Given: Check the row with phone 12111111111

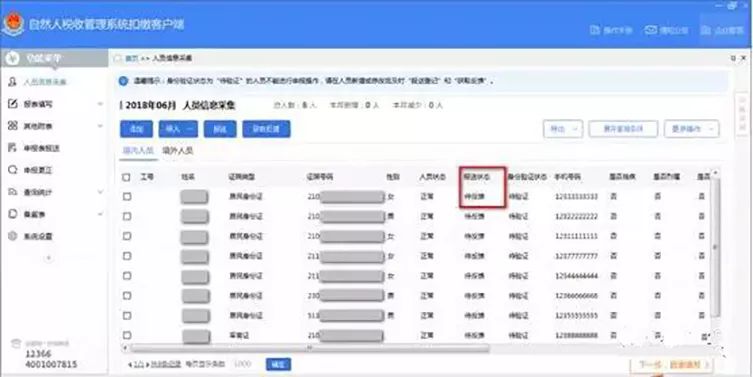Looking at the screenshot, I should 126,236.
